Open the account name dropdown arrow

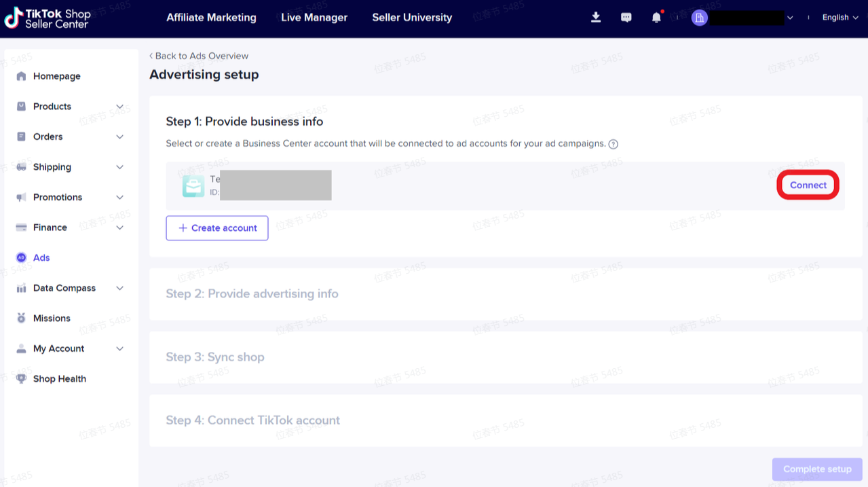click(790, 18)
